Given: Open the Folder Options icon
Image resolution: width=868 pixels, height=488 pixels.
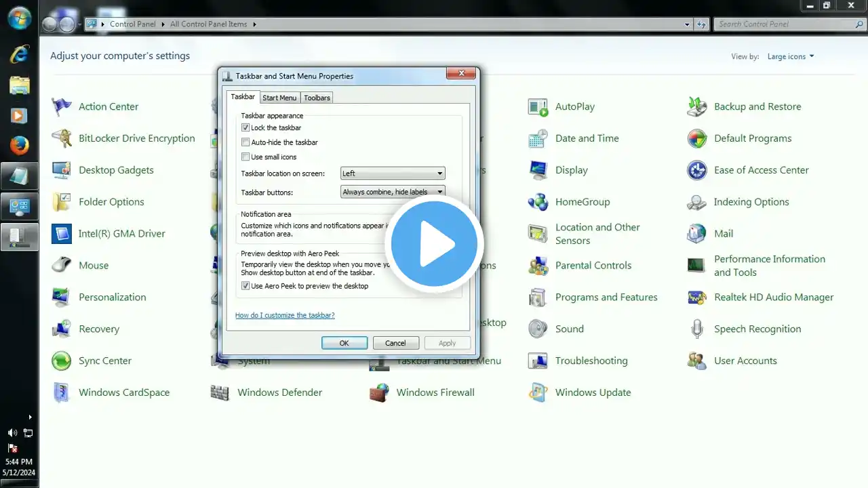Looking at the screenshot, I should click(62, 202).
